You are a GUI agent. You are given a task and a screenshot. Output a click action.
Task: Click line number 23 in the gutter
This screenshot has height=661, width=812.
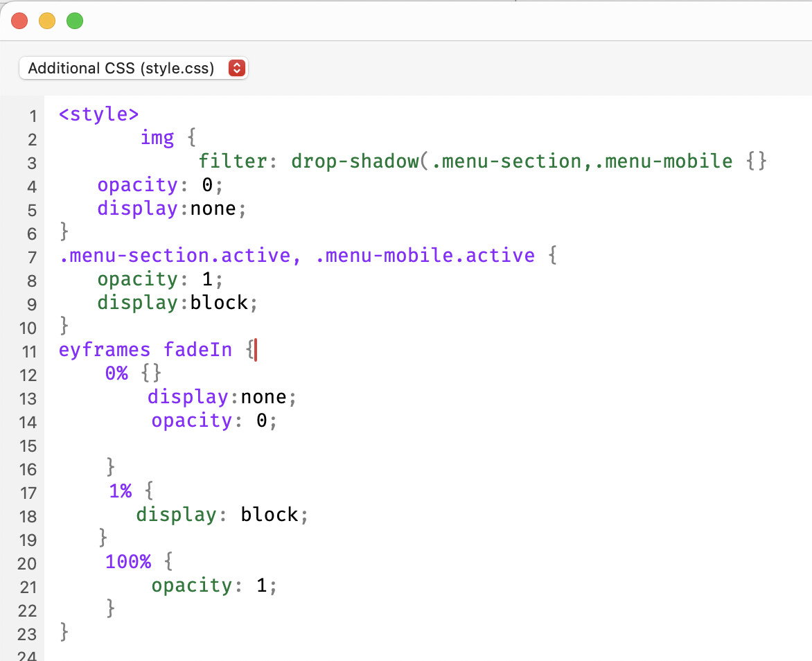(28, 634)
